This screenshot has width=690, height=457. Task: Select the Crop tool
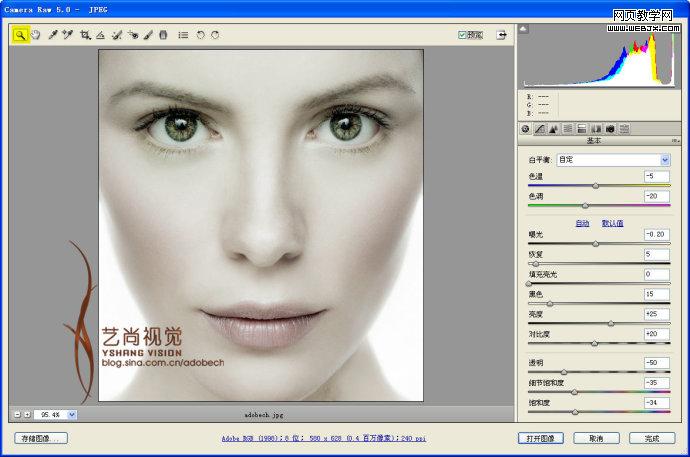85,35
